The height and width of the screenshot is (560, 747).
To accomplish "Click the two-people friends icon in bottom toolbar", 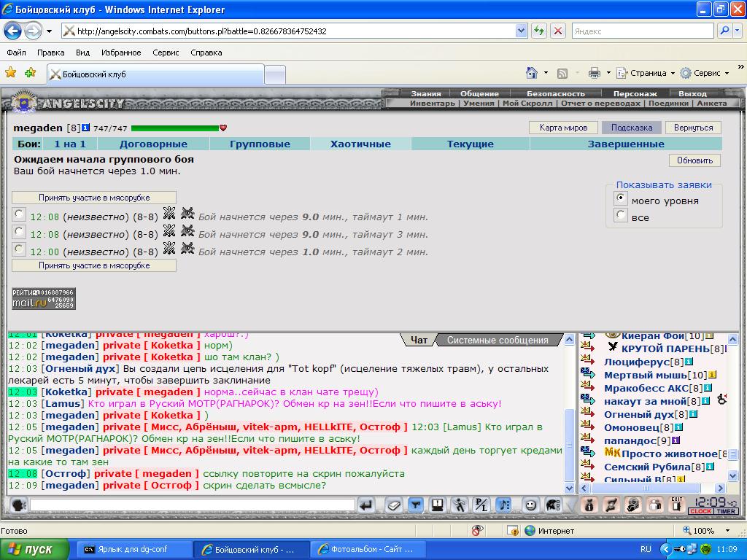I will click(x=656, y=505).
